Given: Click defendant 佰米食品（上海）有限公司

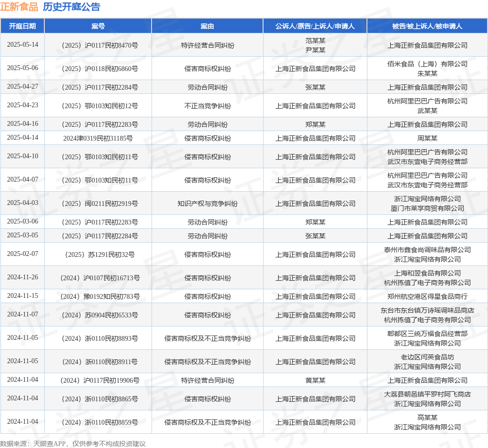Looking at the screenshot, I should (427, 64).
